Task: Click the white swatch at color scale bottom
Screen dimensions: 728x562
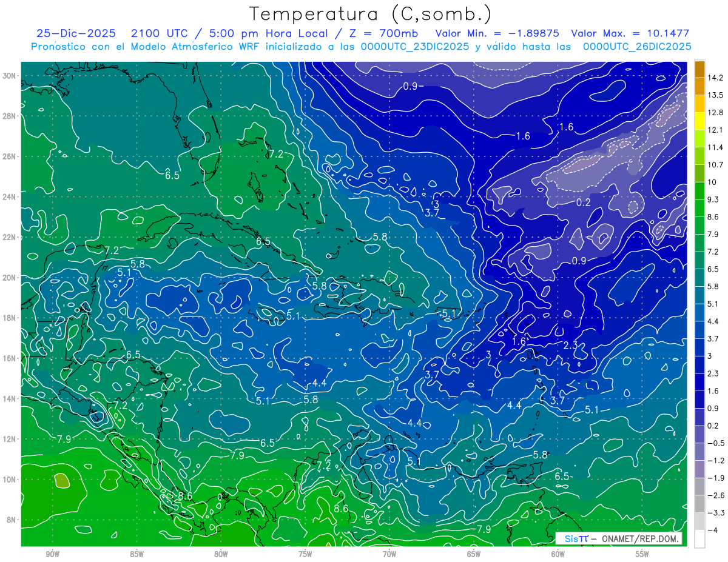Action: point(699,538)
